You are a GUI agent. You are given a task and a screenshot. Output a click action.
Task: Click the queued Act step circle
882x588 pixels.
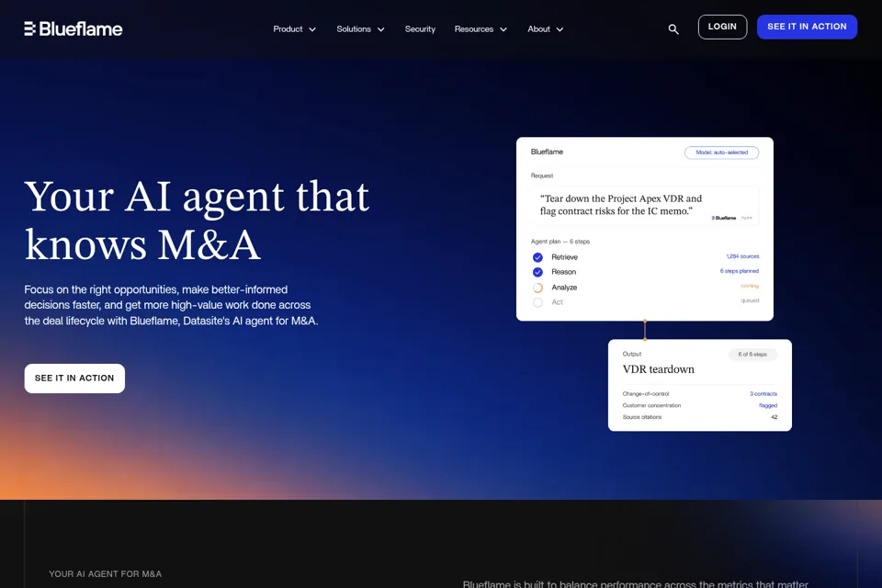point(537,302)
